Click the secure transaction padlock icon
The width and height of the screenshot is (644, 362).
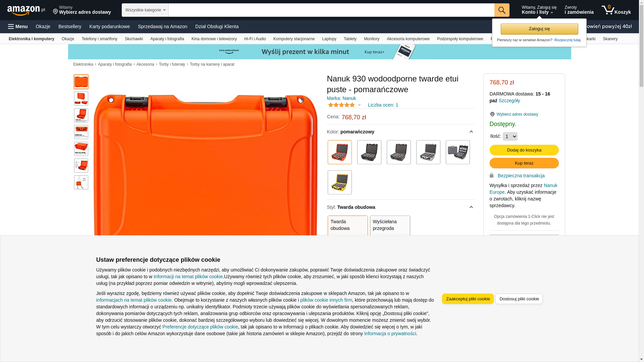click(x=491, y=175)
